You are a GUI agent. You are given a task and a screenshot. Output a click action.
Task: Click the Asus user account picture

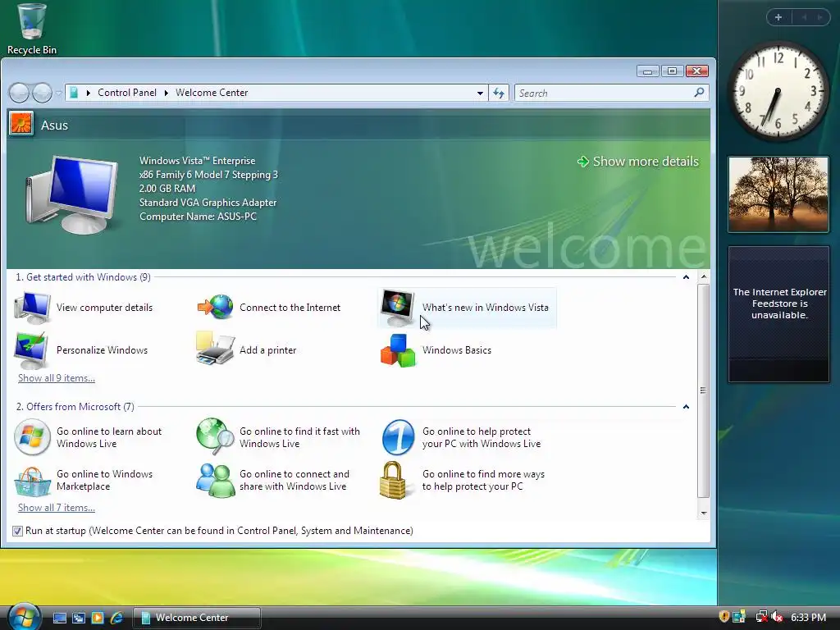(21, 124)
